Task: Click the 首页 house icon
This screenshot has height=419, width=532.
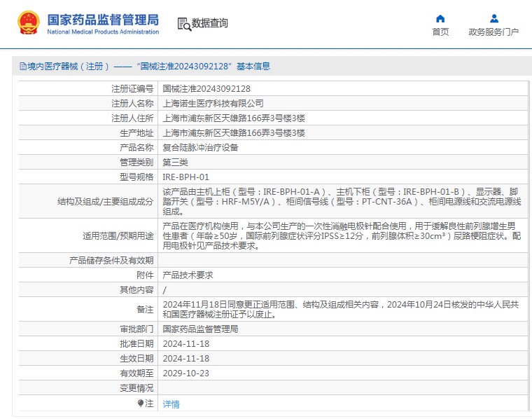Action: pos(440,19)
